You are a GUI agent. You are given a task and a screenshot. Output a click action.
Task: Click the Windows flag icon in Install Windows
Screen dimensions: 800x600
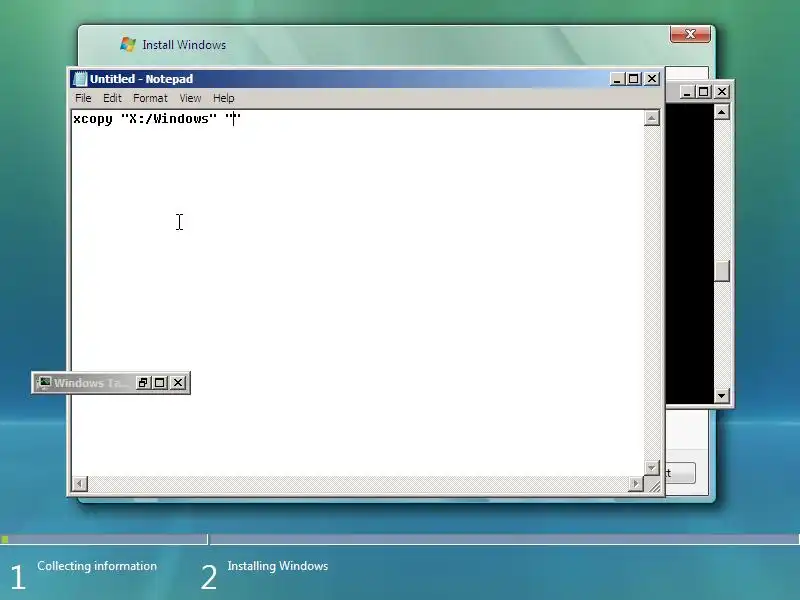coord(128,44)
